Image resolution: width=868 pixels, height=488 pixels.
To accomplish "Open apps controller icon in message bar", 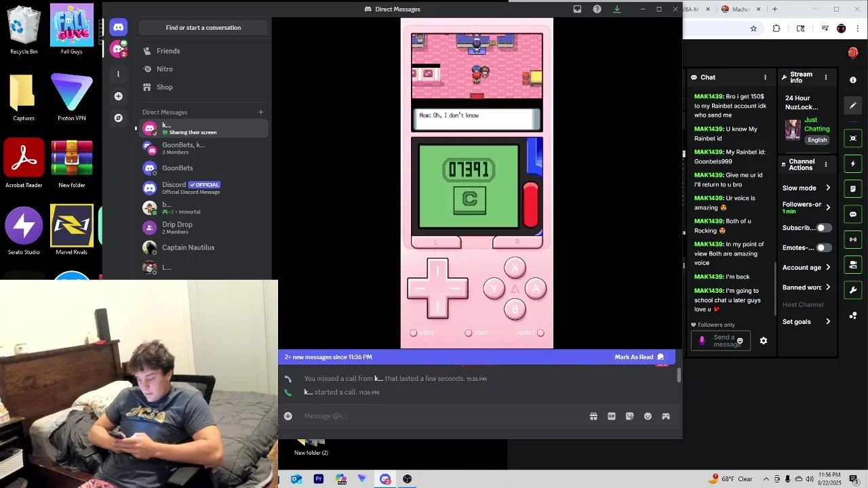I will 666,416.
